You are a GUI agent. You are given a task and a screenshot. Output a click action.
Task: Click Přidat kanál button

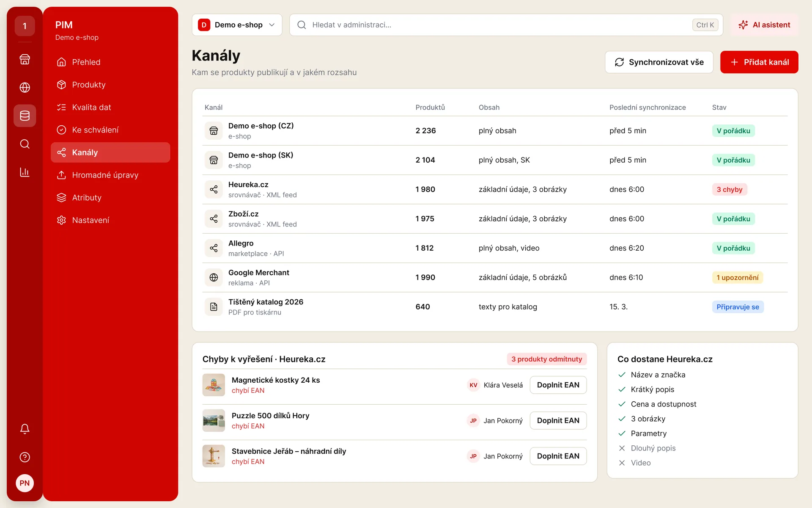759,62
